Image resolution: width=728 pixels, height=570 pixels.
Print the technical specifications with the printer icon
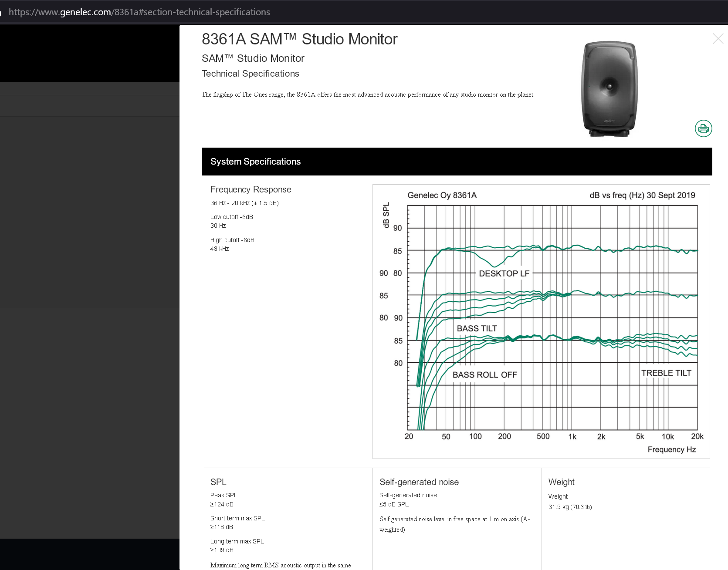[703, 128]
